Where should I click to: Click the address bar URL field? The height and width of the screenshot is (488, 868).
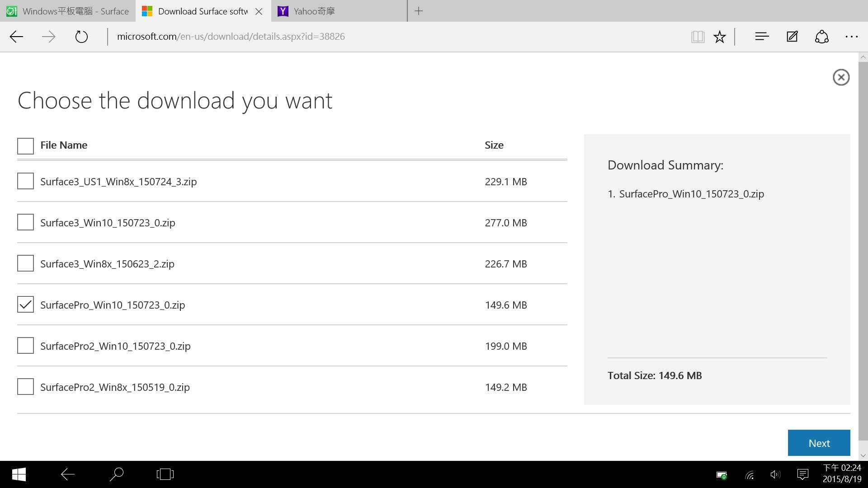point(398,37)
